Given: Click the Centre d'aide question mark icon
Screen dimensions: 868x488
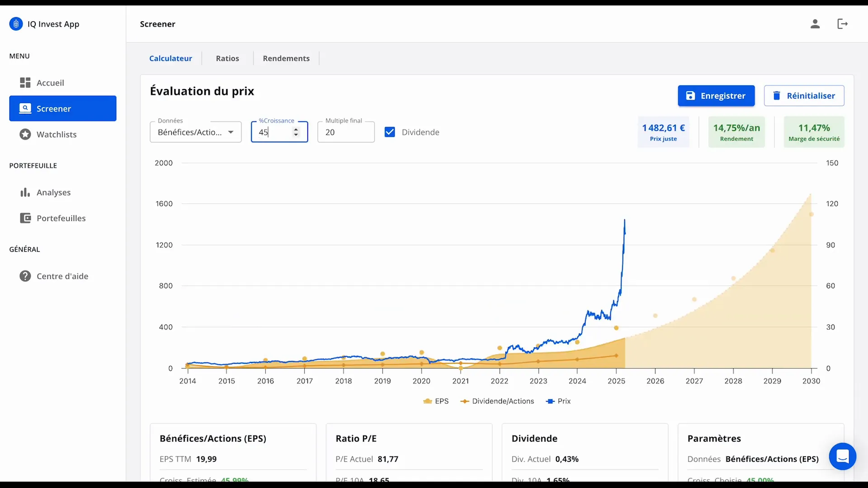Looking at the screenshot, I should point(25,276).
